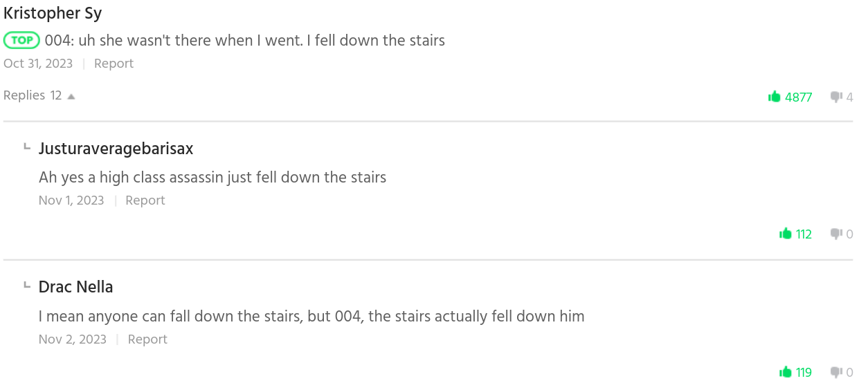
Task: Click the 4877 likes count
Action: tap(798, 97)
